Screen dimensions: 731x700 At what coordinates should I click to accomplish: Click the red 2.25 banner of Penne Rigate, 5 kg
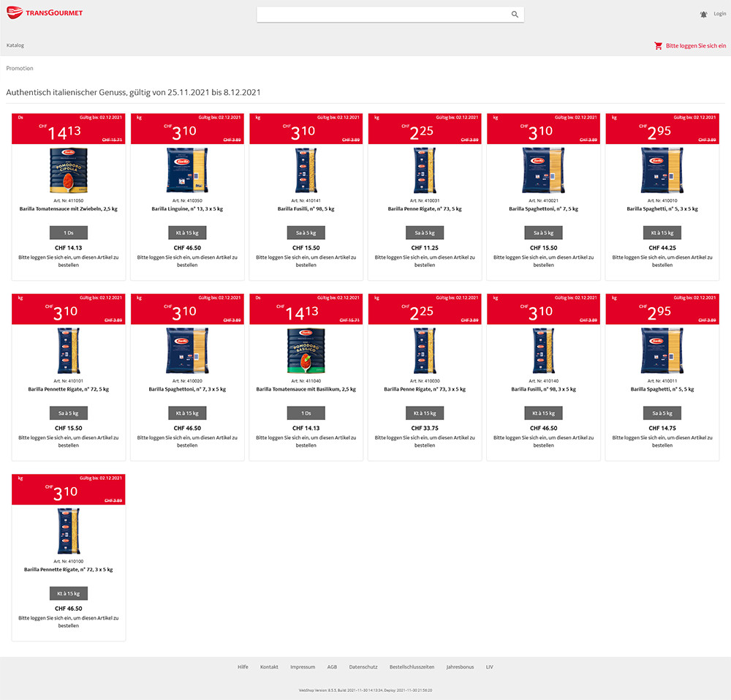coord(425,129)
